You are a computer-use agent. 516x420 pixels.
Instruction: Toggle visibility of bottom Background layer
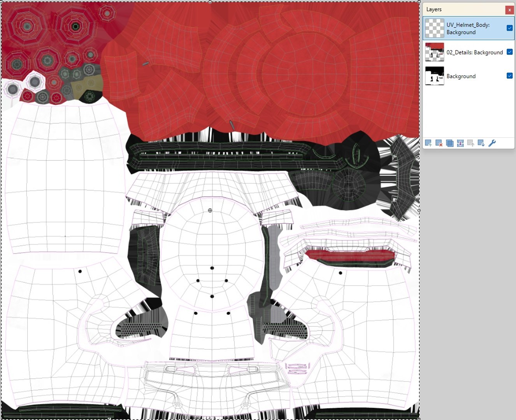pos(509,76)
